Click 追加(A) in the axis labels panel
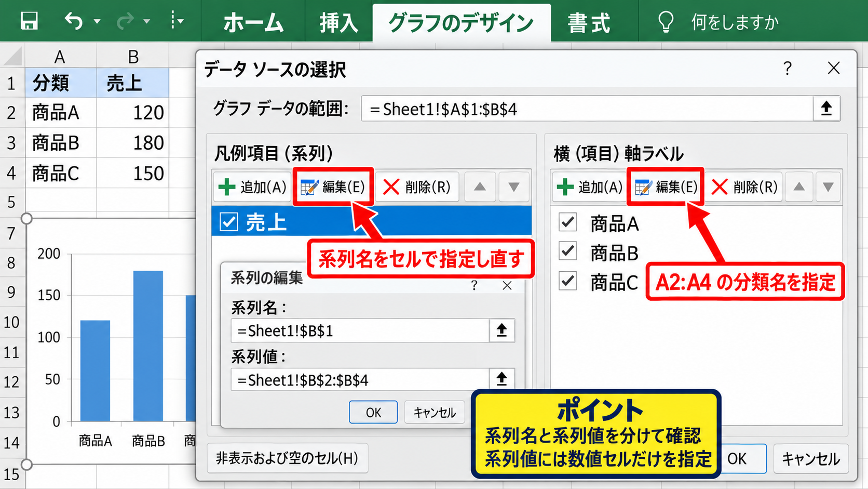The width and height of the screenshot is (868, 489). point(590,187)
